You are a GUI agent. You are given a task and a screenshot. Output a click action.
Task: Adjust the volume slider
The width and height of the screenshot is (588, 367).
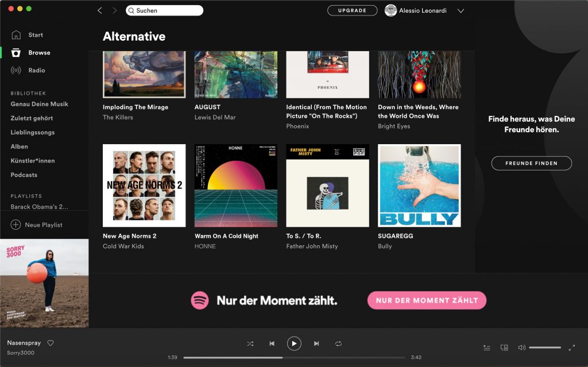click(544, 347)
